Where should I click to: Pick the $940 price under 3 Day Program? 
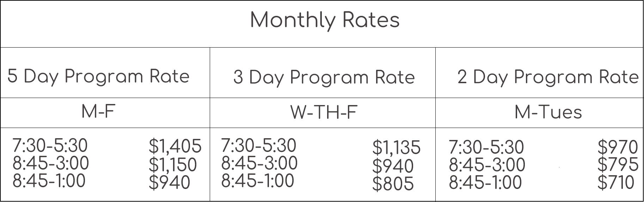point(393,166)
